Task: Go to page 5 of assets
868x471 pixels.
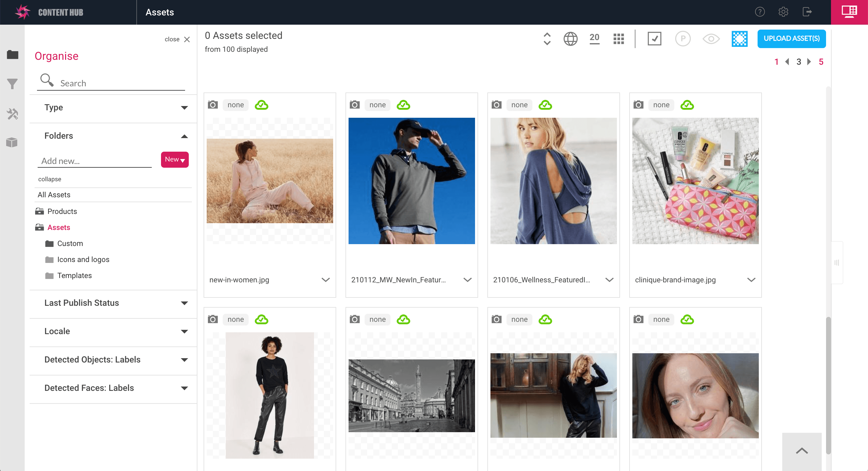Action: point(821,62)
